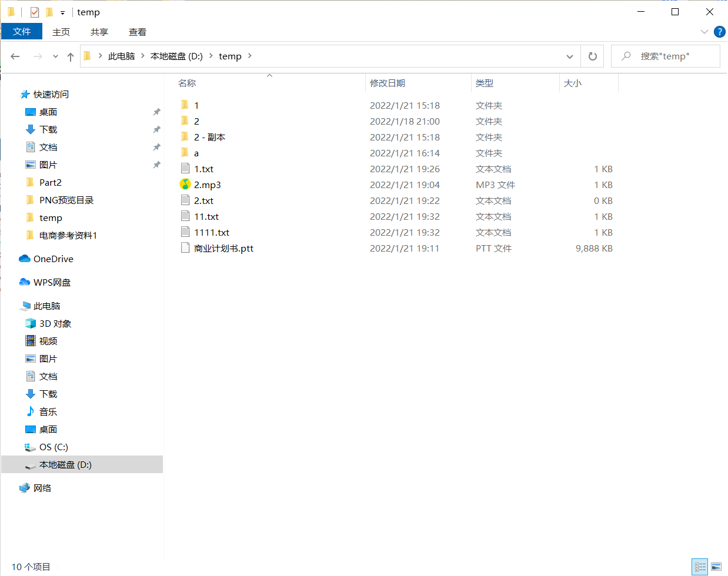Refresh the folder view
728x576 pixels.
(x=592, y=56)
